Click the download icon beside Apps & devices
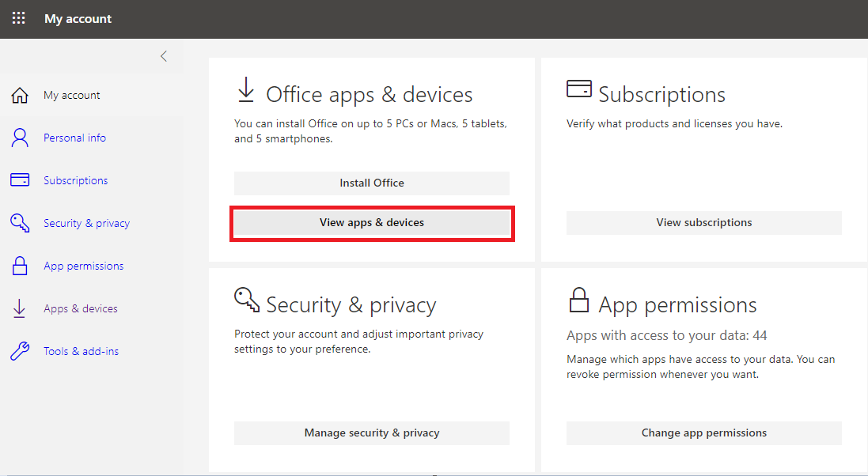868x476 pixels. 19,308
